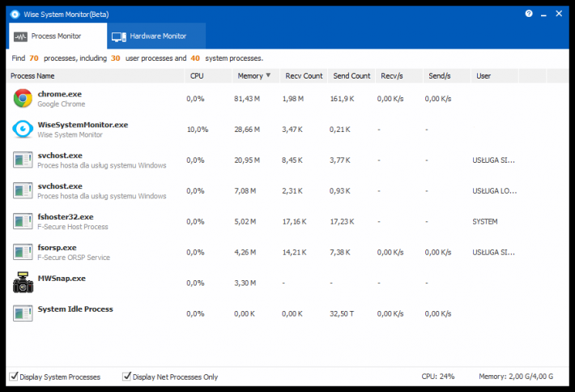Select WiseSystemMonitor.exe process name
This screenshot has height=392, width=575.
(83, 125)
